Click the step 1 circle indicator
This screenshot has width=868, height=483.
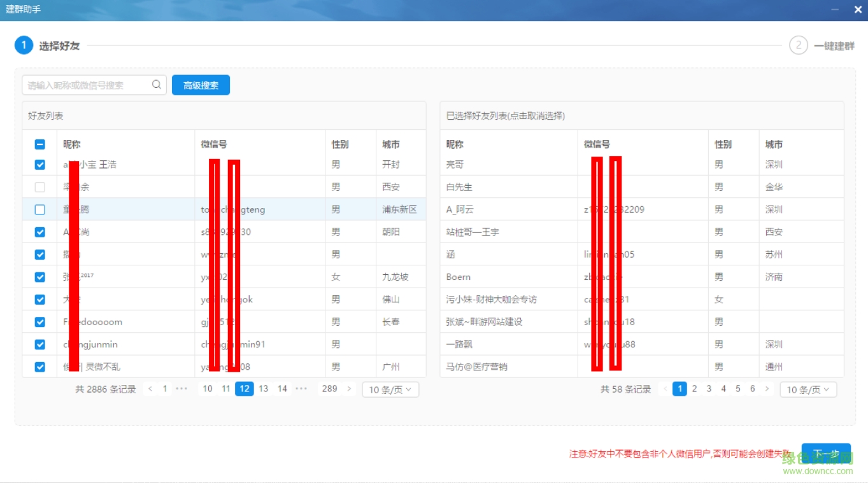pos(24,45)
